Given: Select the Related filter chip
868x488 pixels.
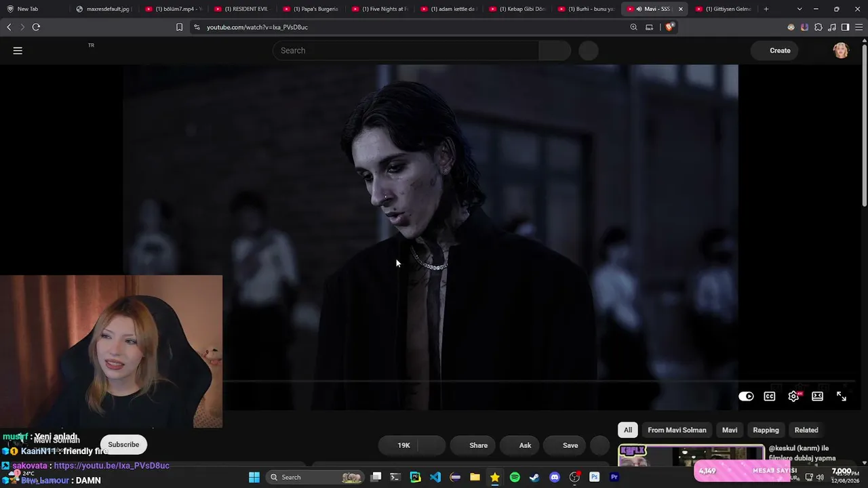Looking at the screenshot, I should click(x=806, y=430).
